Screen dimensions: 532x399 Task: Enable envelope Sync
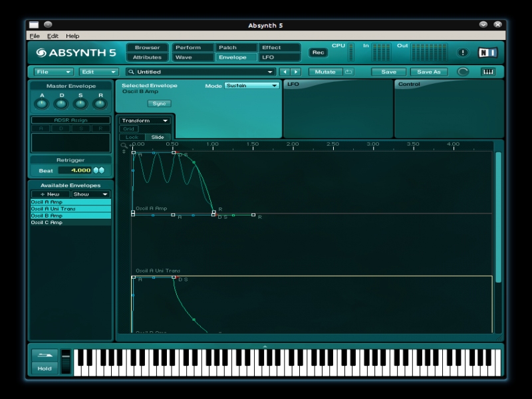159,104
